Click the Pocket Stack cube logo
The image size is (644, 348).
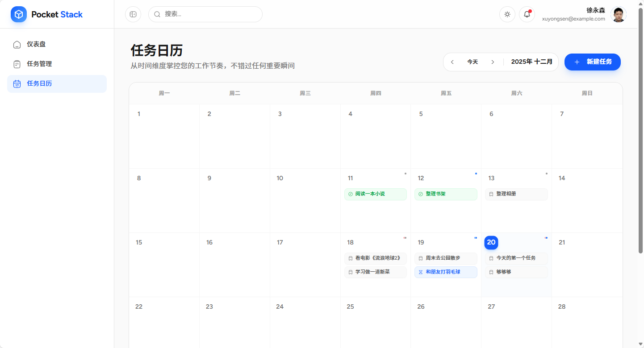pos(19,14)
